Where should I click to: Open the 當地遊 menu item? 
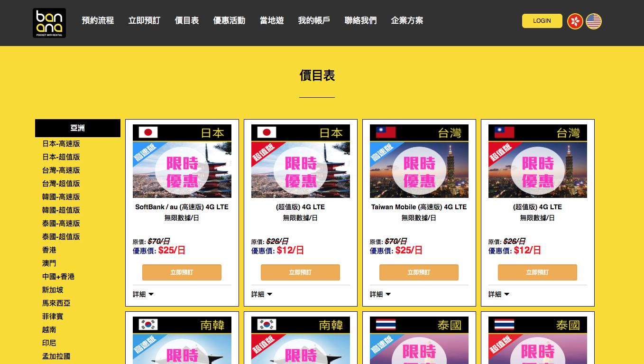pos(272,20)
